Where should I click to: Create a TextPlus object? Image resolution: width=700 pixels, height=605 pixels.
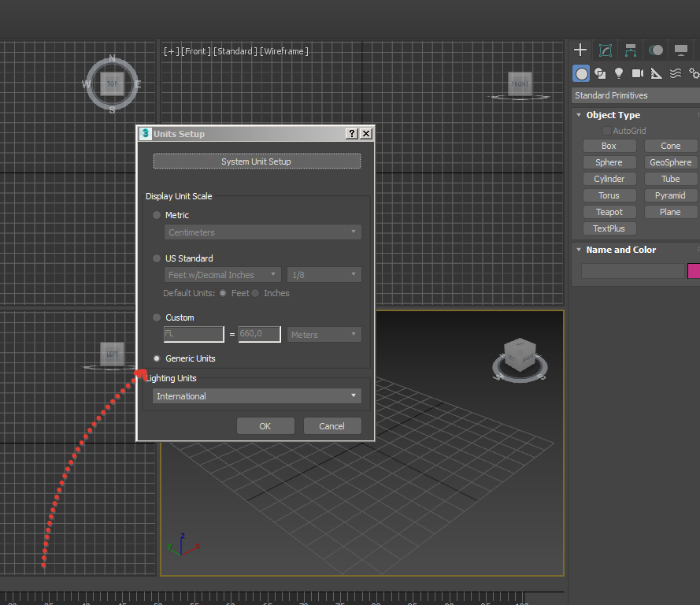[609, 228]
